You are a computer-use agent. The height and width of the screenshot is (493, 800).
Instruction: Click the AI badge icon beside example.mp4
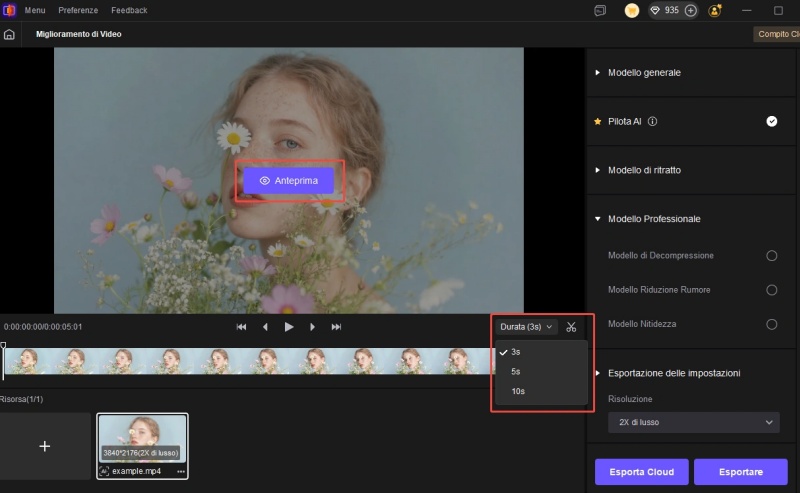point(104,471)
